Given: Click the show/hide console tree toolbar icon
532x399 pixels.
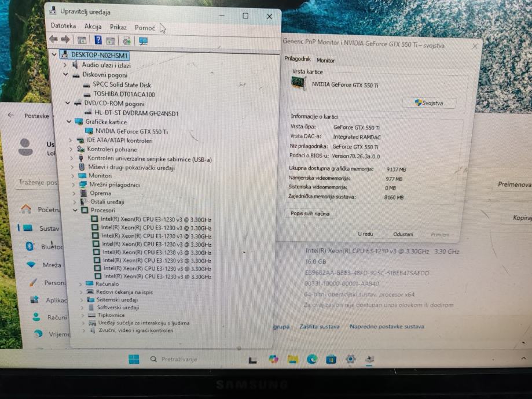Looking at the screenshot, I should click(x=82, y=40).
